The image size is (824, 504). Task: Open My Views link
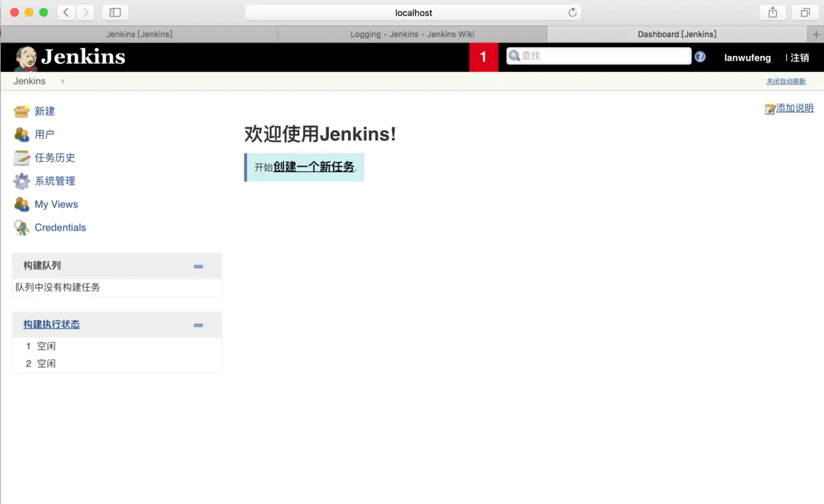click(x=56, y=204)
